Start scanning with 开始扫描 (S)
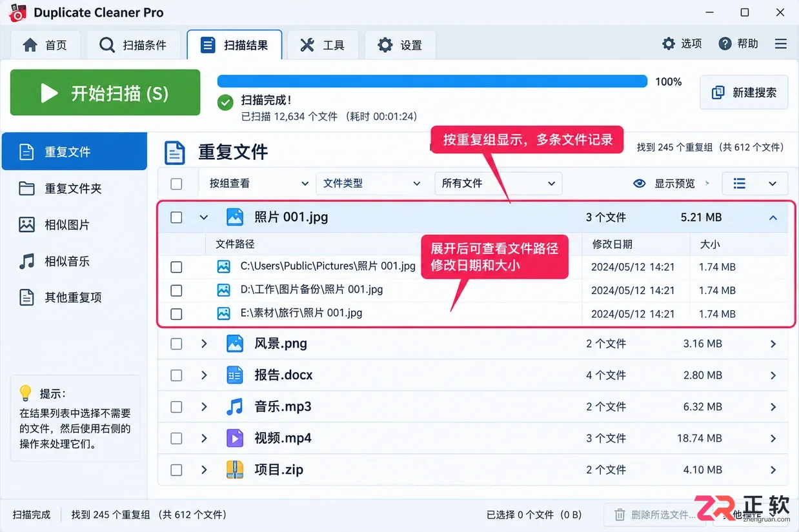The width and height of the screenshot is (799, 532). pyautogui.click(x=105, y=93)
